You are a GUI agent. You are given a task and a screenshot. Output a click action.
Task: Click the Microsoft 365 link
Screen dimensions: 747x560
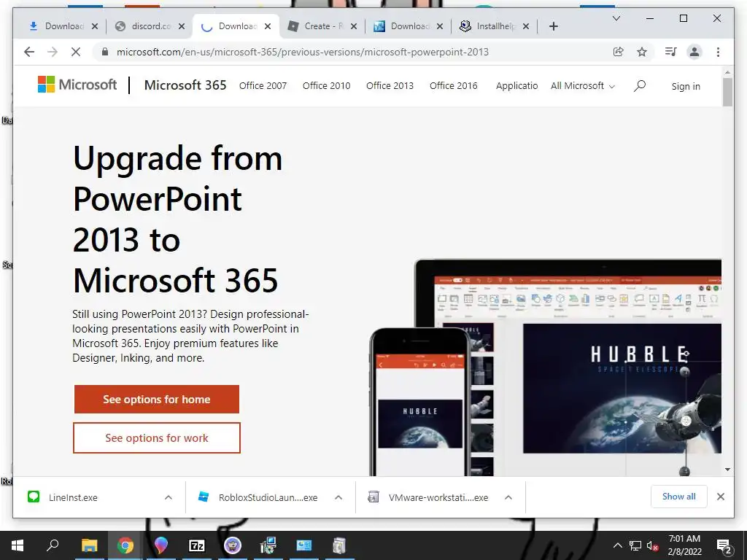185,85
